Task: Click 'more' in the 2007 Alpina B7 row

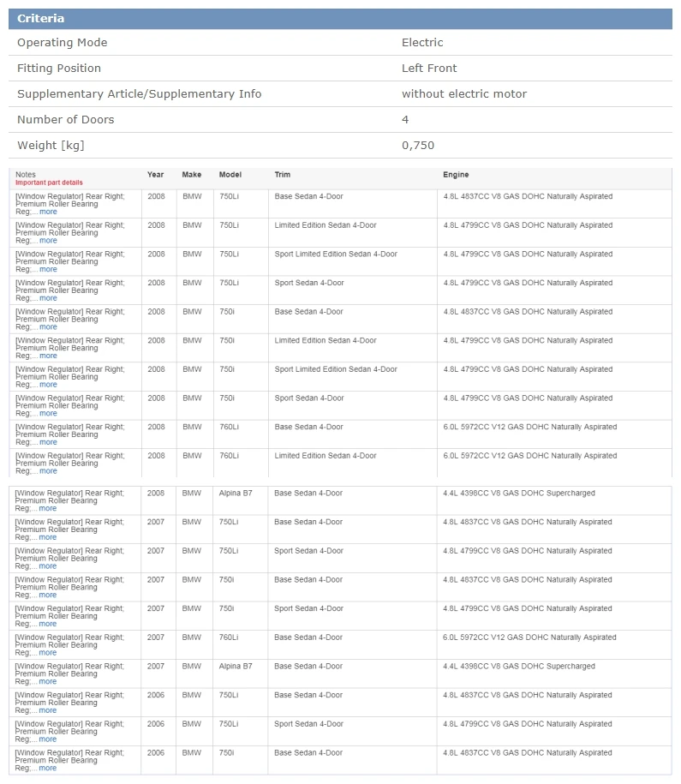Action: pyautogui.click(x=47, y=681)
